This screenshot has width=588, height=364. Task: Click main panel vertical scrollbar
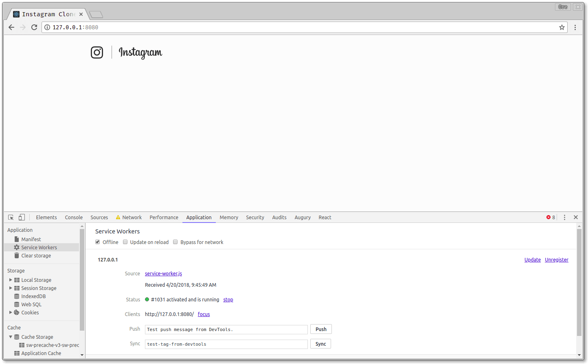[x=579, y=283]
